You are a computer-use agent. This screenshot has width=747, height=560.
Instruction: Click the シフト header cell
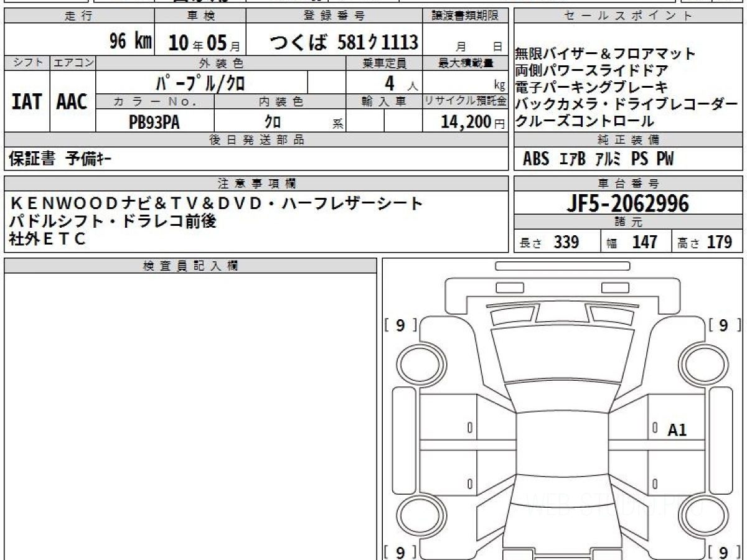coord(27,63)
